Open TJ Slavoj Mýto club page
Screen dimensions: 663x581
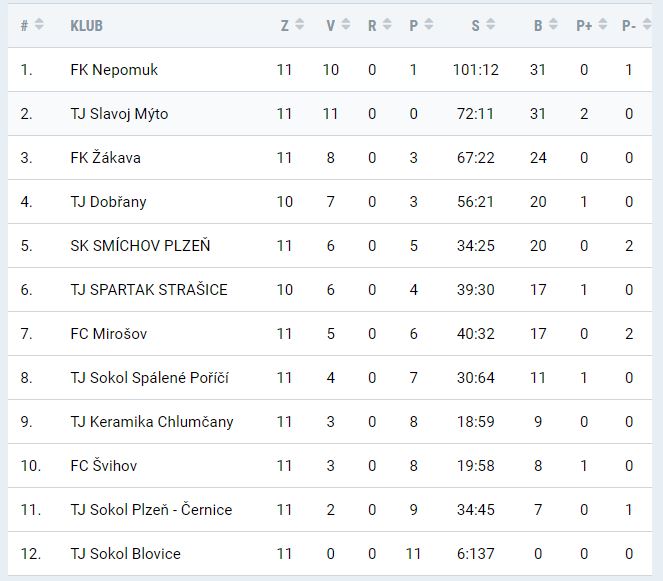(x=119, y=114)
